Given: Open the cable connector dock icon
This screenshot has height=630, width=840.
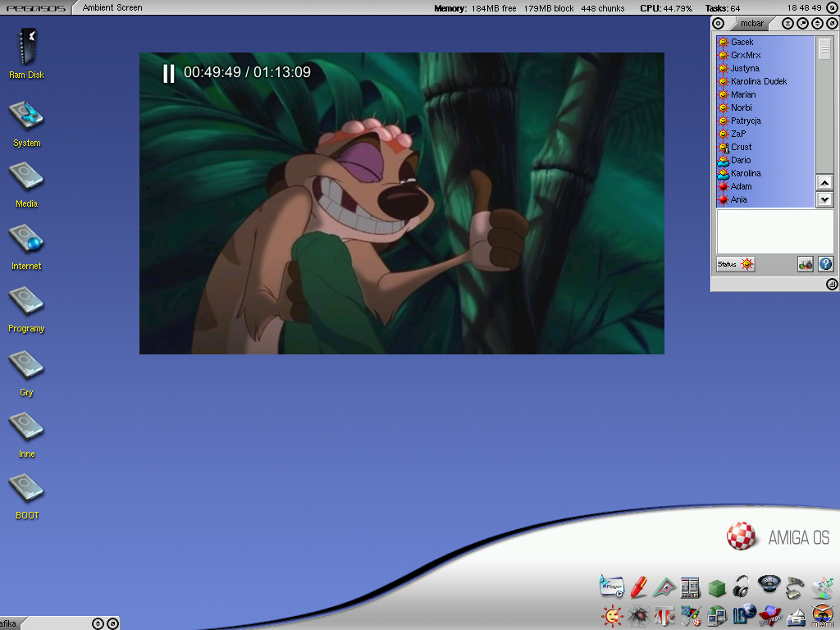Looking at the screenshot, I should pos(795,587).
